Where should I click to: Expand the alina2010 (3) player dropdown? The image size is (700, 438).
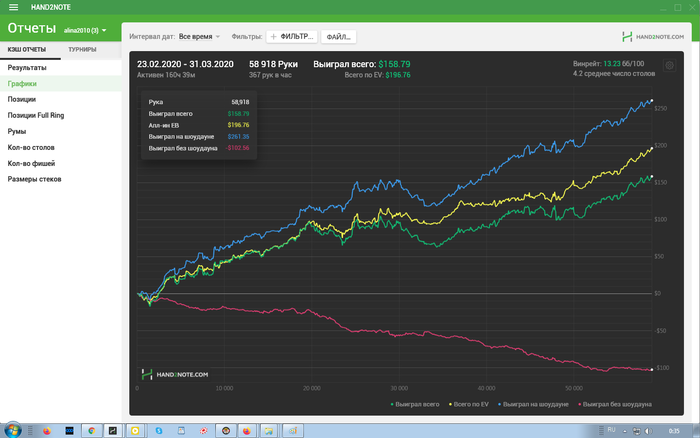click(x=85, y=30)
